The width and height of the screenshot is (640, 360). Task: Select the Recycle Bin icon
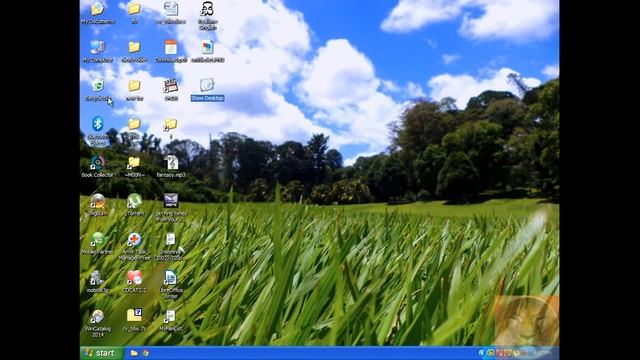pos(98,85)
